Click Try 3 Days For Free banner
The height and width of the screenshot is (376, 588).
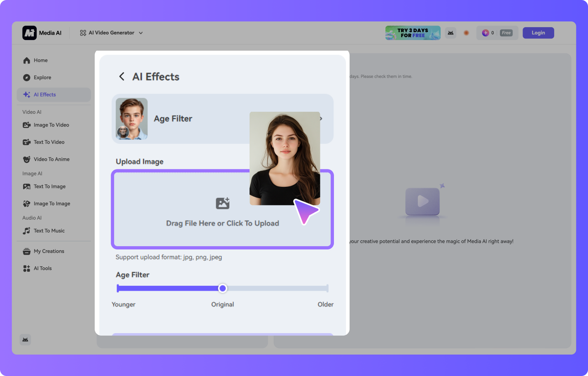click(x=413, y=33)
